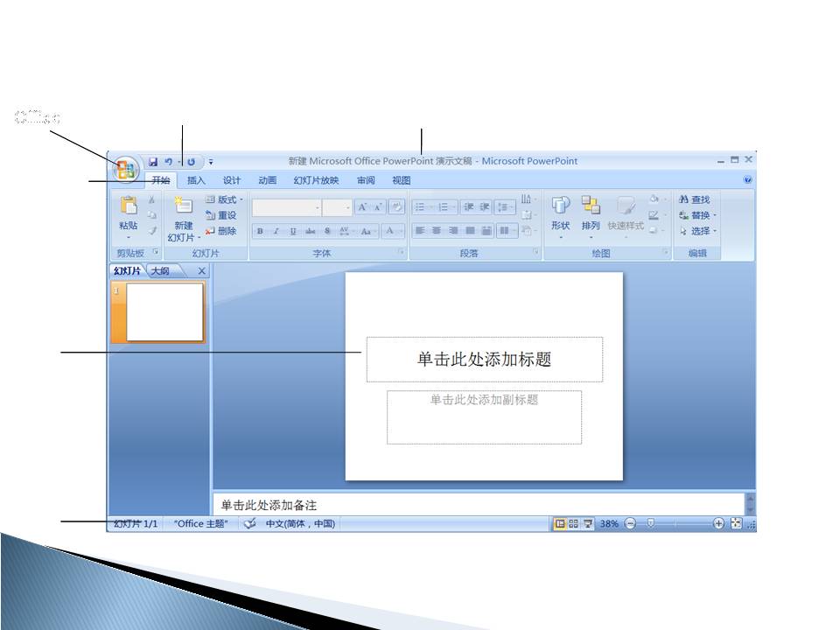
Task: Open the Customize Quick Access Toolbar arrow
Action: click(211, 162)
